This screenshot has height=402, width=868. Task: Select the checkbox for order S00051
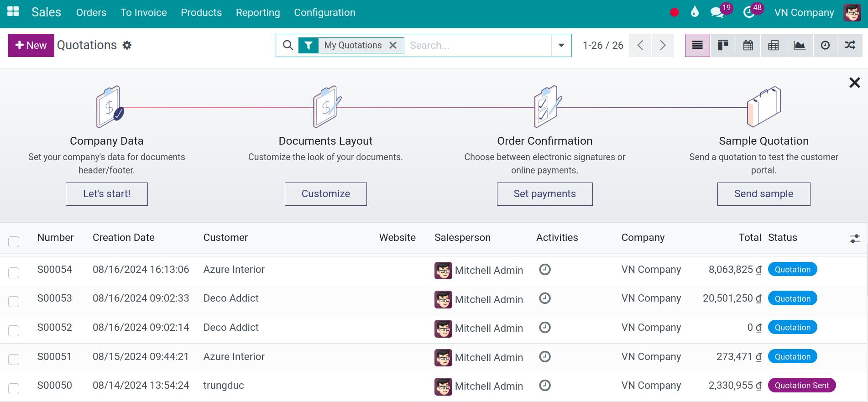tap(14, 359)
